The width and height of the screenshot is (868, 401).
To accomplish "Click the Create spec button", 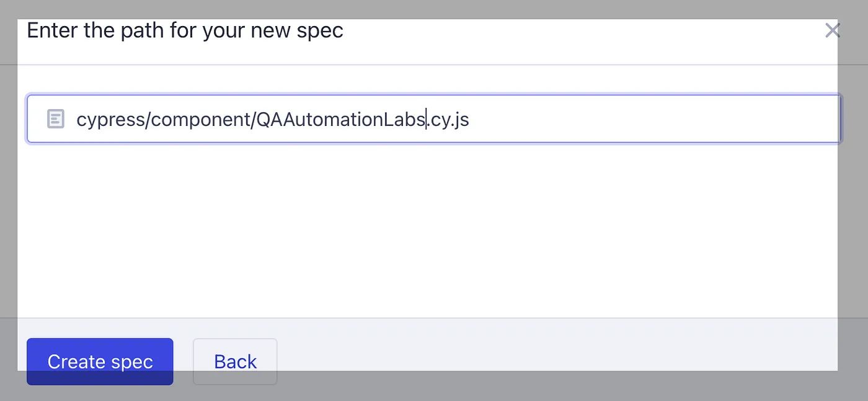I will click(100, 361).
